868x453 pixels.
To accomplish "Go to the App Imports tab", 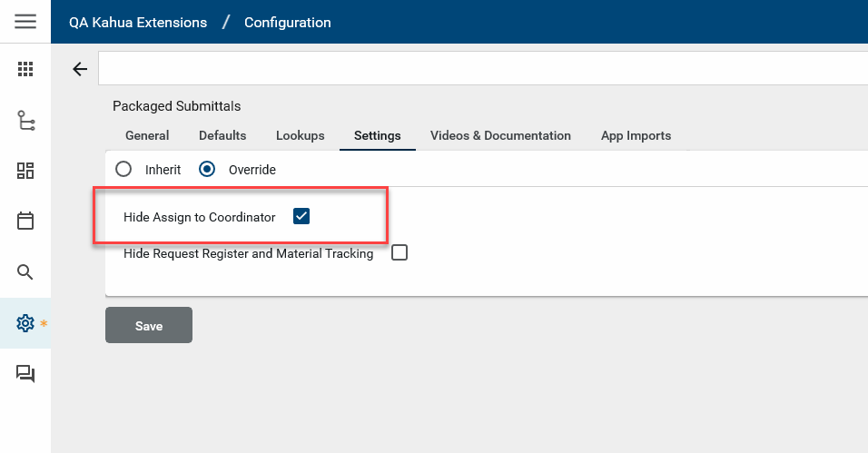I will tap(636, 135).
